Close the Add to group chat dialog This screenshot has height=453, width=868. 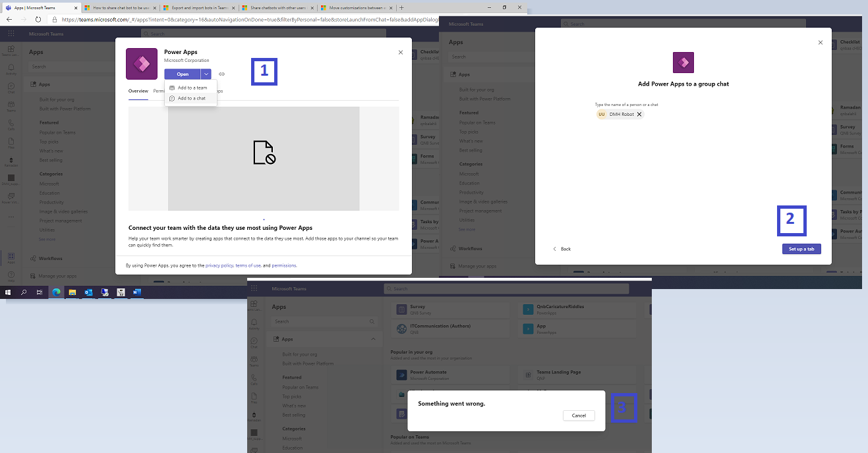click(x=821, y=42)
